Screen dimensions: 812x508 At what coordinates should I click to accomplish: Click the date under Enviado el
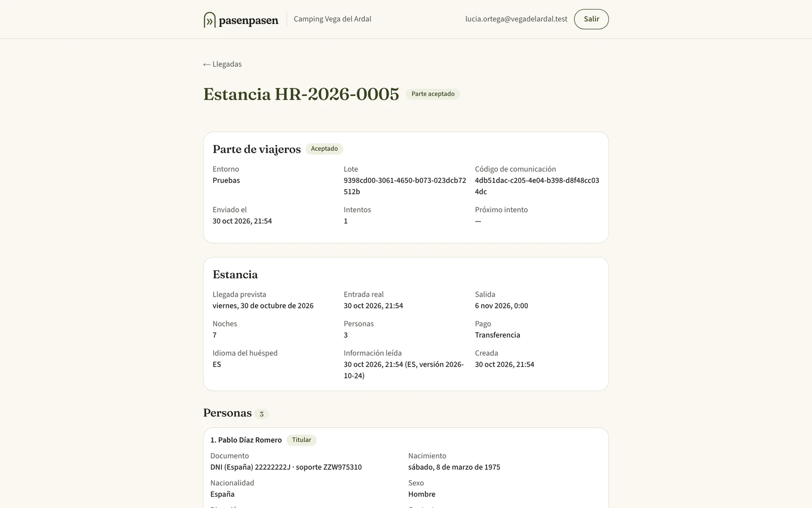(242, 221)
